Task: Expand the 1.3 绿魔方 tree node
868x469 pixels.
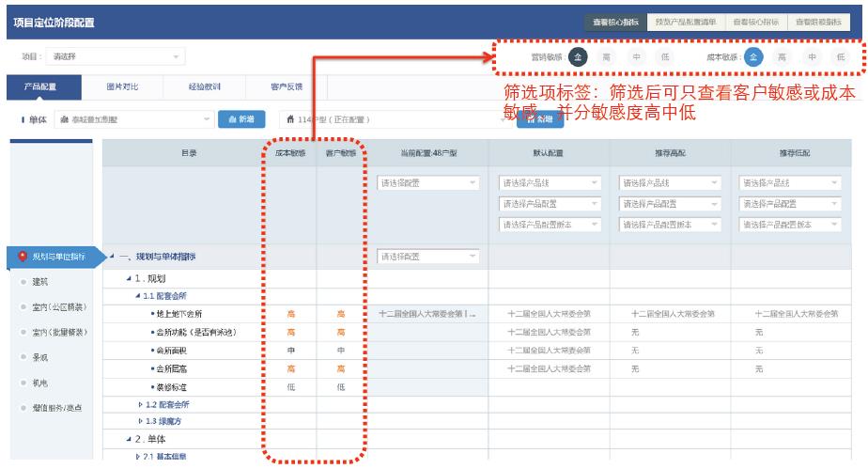Action: point(140,422)
